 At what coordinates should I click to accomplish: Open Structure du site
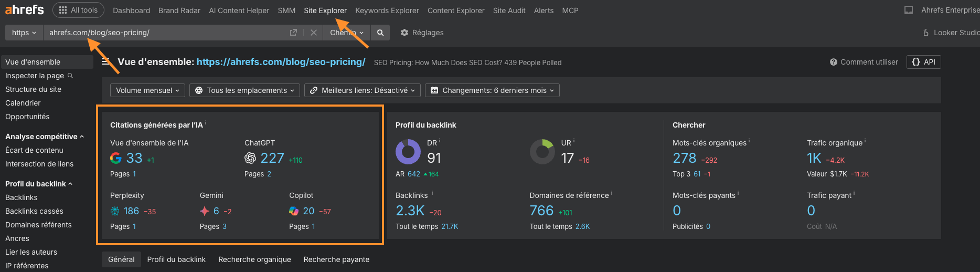[33, 89]
